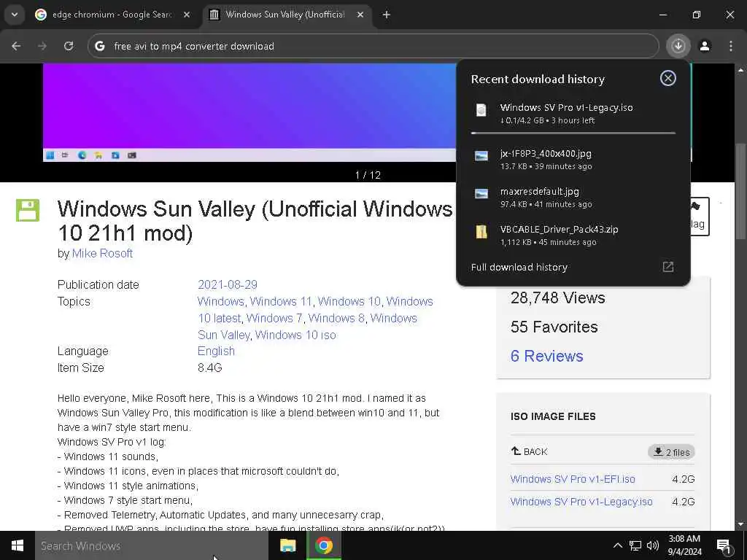This screenshot has width=747, height=560.
Task: Download Windows SV Pro v1-EFI.iso
Action: point(573,479)
